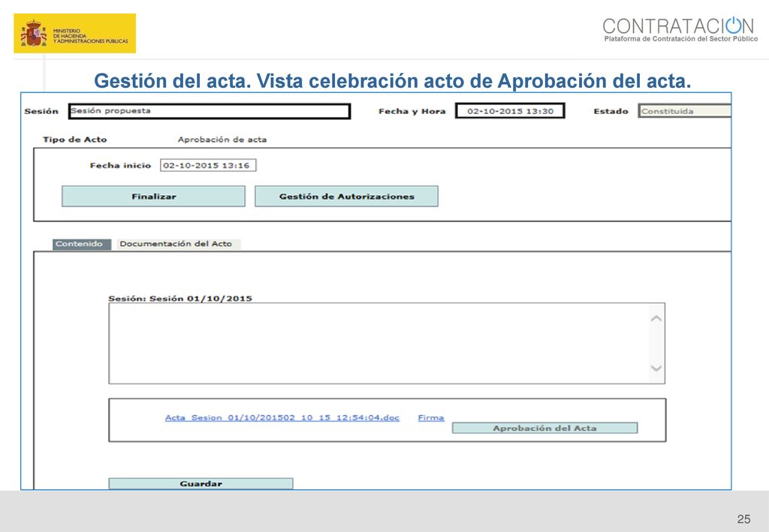Switch to Documentación del Acto tab
The width and height of the screenshot is (769, 532).
(178, 244)
